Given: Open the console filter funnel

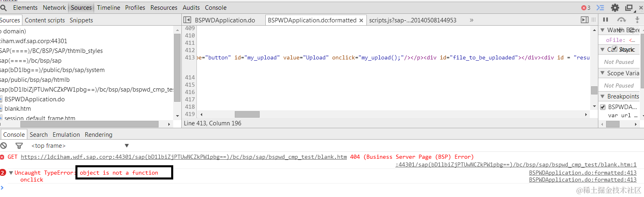Looking at the screenshot, I should tap(19, 145).
